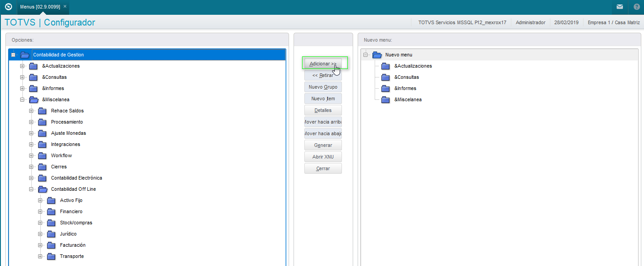
Task: Click the Workflow folder icon
Action: click(43, 155)
